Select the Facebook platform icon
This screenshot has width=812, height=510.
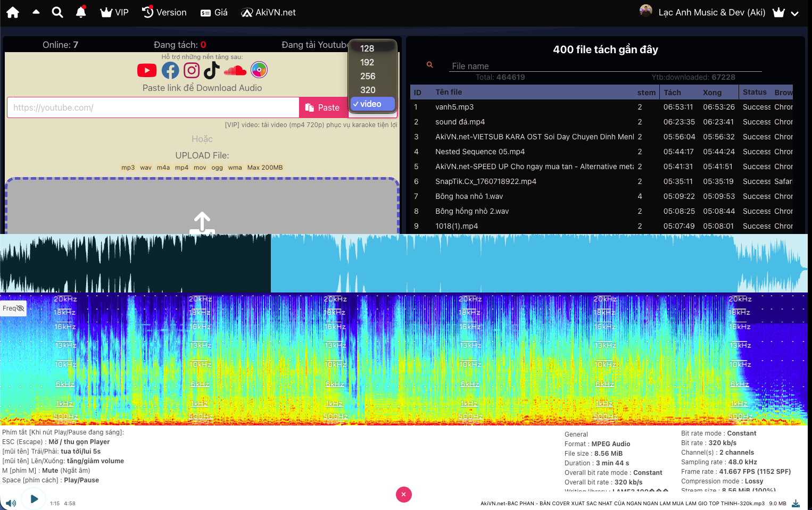pyautogui.click(x=170, y=70)
